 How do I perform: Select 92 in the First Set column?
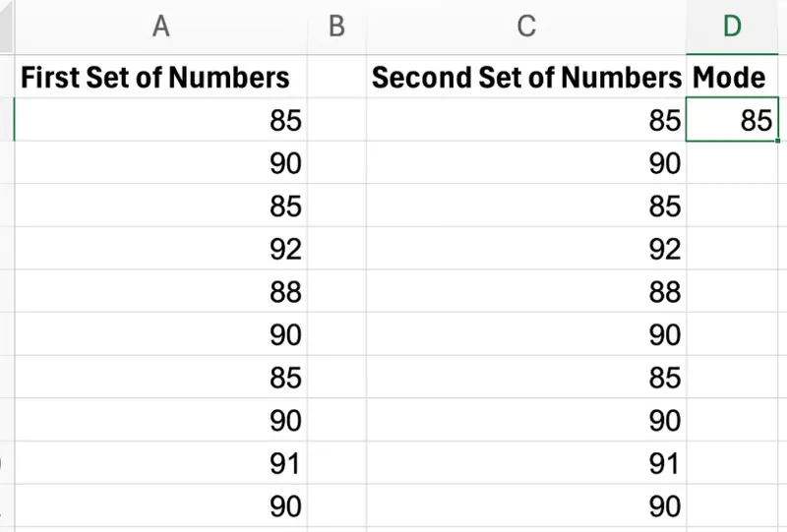click(x=160, y=249)
